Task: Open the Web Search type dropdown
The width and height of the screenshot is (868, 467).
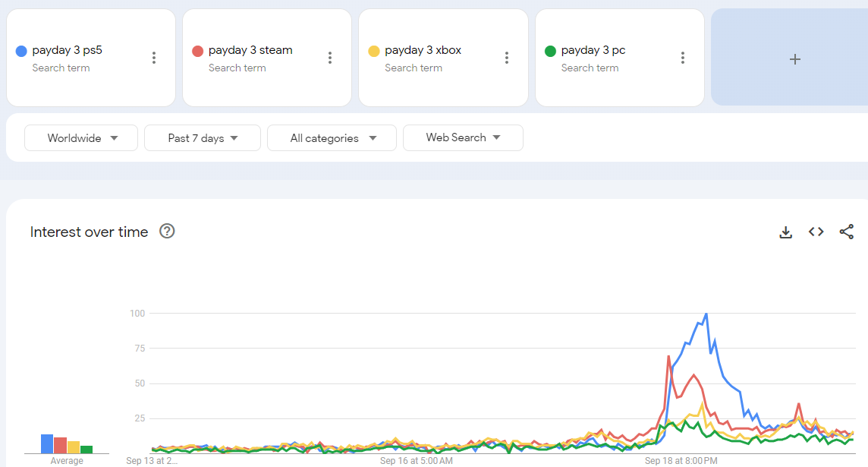Action: tap(463, 138)
